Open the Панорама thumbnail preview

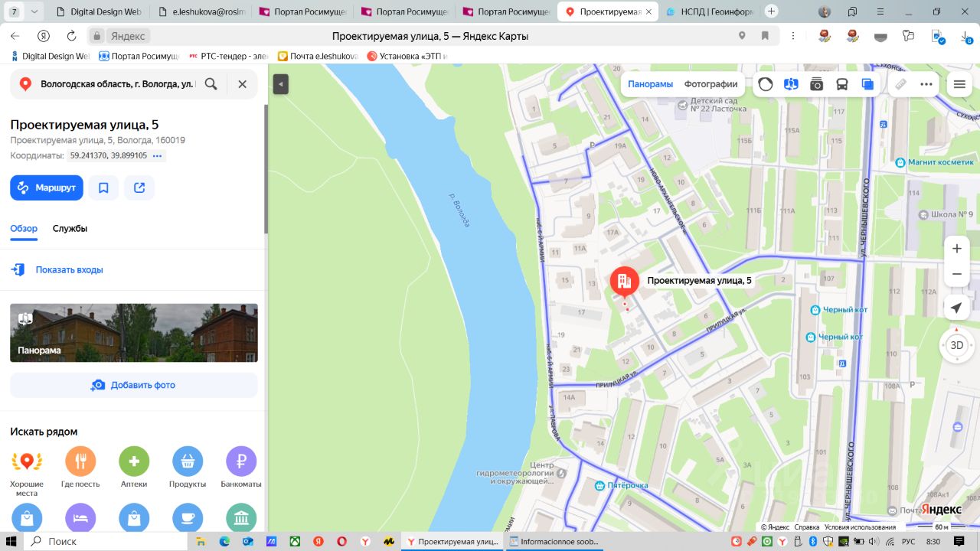pyautogui.click(x=134, y=333)
